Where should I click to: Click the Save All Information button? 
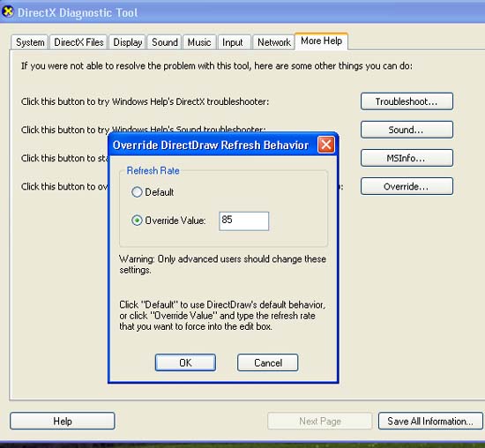coord(430,421)
